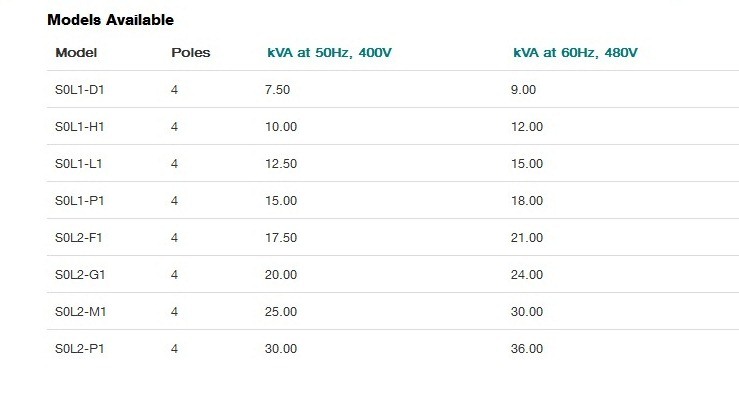The height and width of the screenshot is (403, 739).
Task: Select the kVA at 50Hz, 400V header
Action: [329, 52]
